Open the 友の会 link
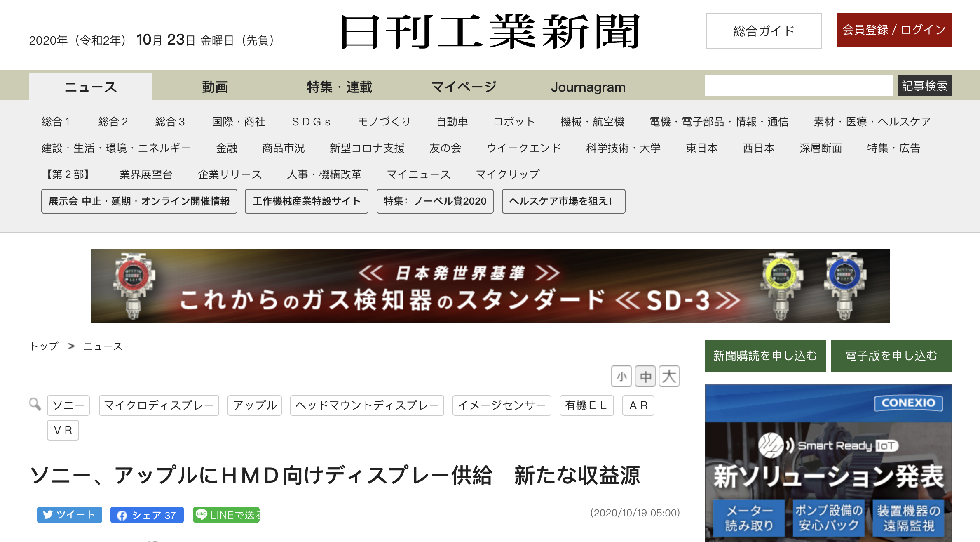This screenshot has width=980, height=542. (445, 148)
